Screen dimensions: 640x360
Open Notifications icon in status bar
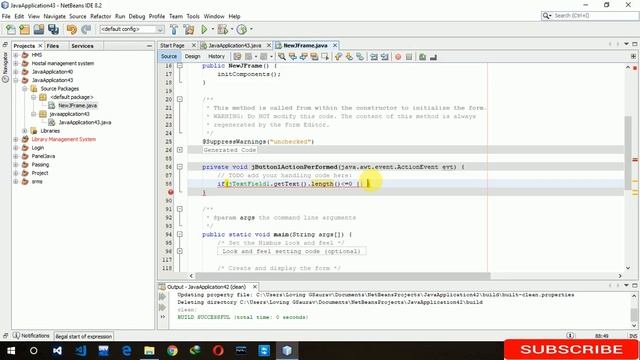click(x=16, y=336)
